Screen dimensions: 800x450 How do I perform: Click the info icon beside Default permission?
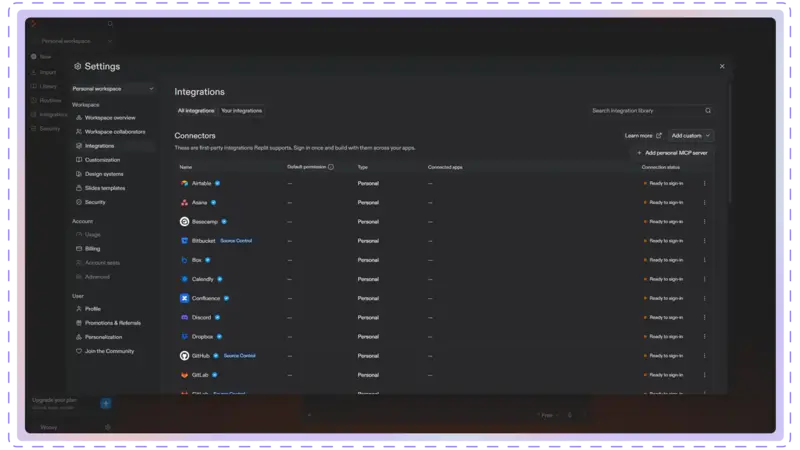pyautogui.click(x=331, y=167)
